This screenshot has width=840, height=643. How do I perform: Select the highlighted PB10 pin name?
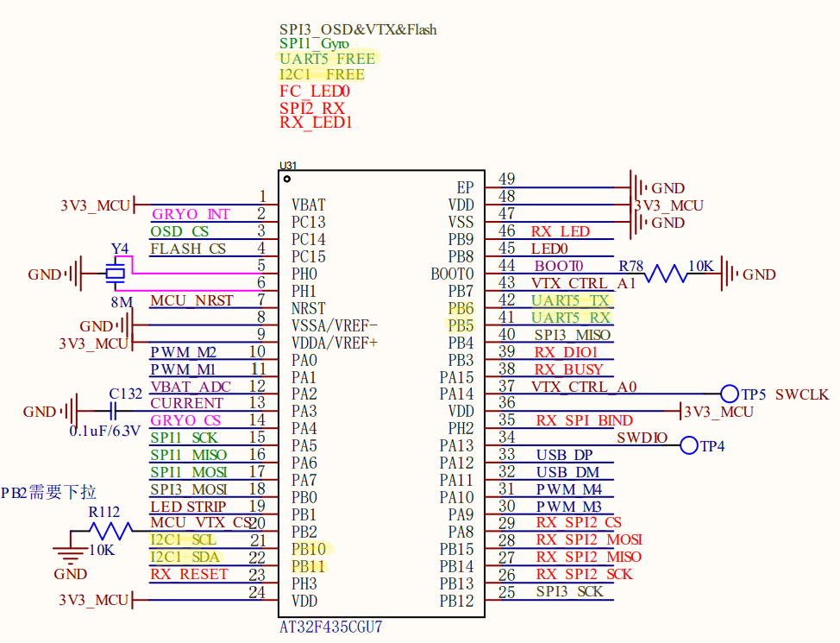click(x=309, y=549)
